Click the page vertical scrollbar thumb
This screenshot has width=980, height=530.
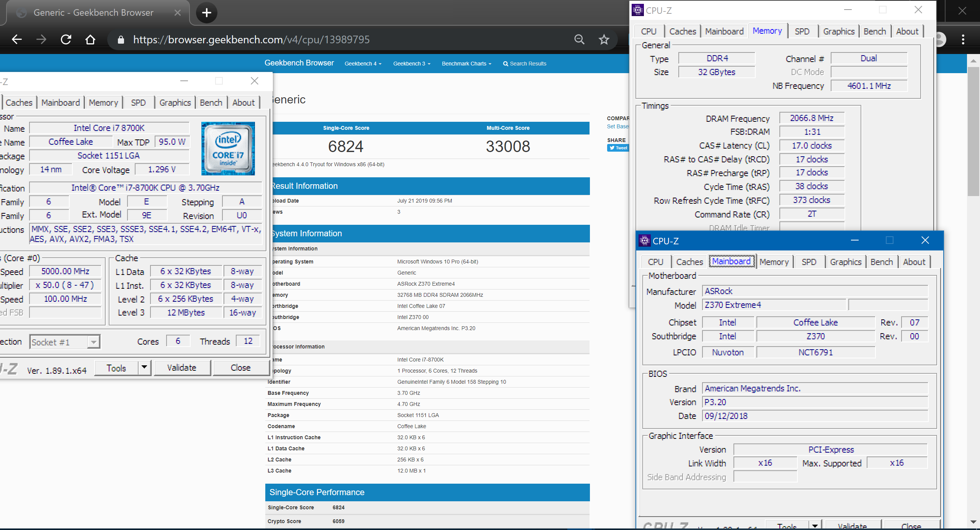(x=973, y=132)
